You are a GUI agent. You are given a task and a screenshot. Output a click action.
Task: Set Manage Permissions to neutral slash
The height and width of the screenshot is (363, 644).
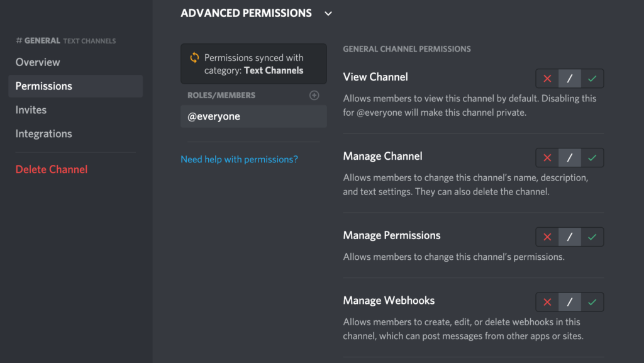click(x=570, y=237)
